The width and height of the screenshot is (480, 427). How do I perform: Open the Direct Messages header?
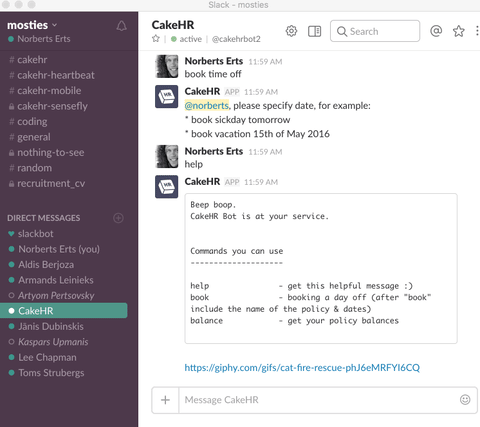44,218
